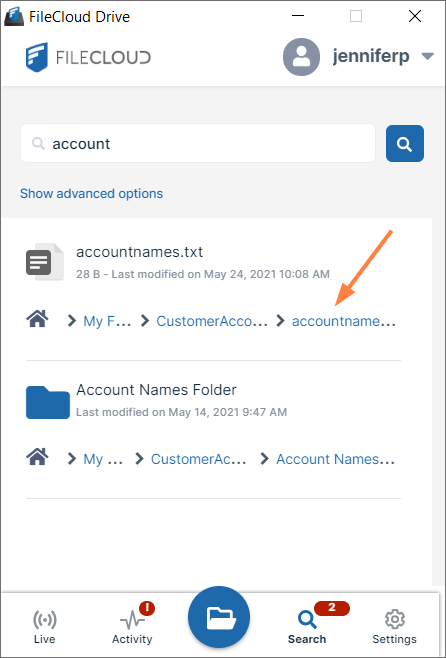Click the jenniferp user avatar
446x658 pixels.
tap(301, 57)
